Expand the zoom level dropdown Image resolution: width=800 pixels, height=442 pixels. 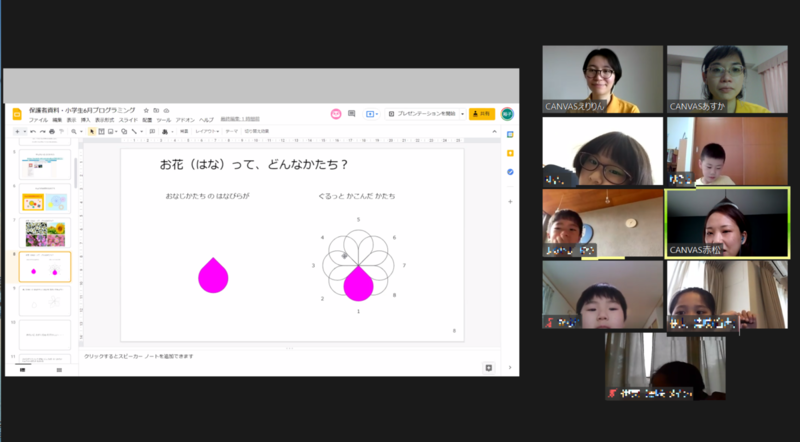pos(77,131)
